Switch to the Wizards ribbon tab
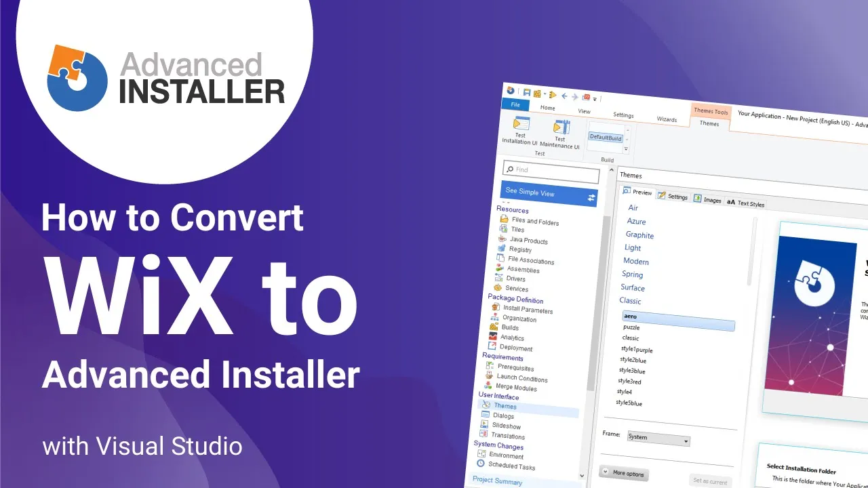This screenshot has height=488, width=868. (x=667, y=119)
